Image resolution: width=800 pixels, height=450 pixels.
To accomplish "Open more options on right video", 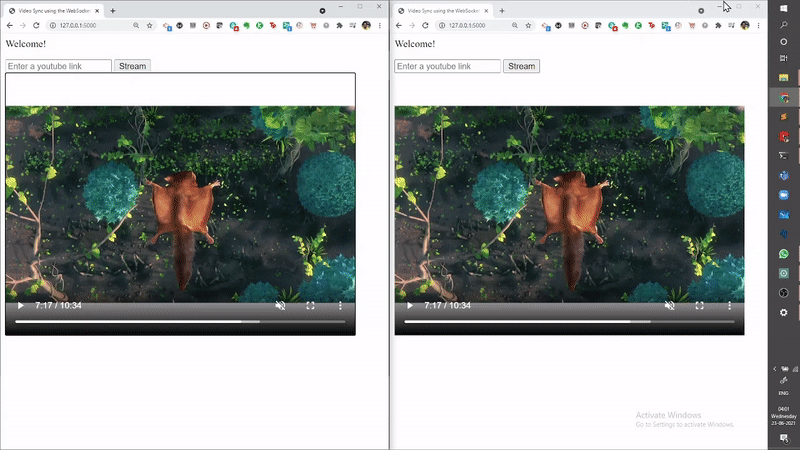I will click(730, 306).
